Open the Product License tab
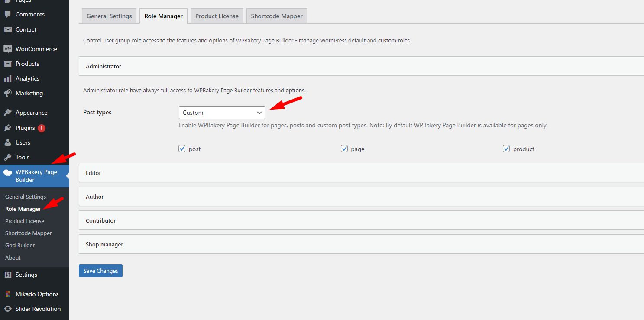 (x=217, y=16)
